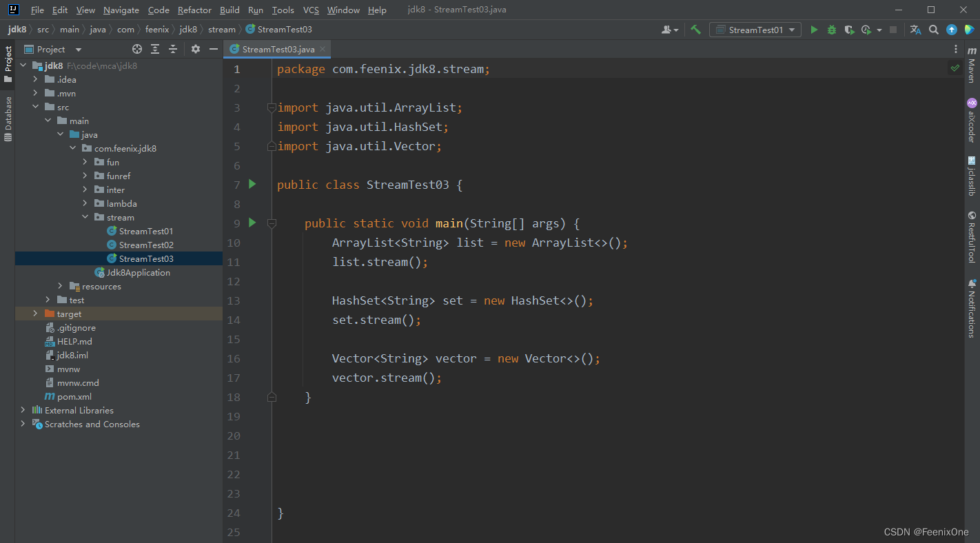Start debugging with the bug icon

[832, 30]
